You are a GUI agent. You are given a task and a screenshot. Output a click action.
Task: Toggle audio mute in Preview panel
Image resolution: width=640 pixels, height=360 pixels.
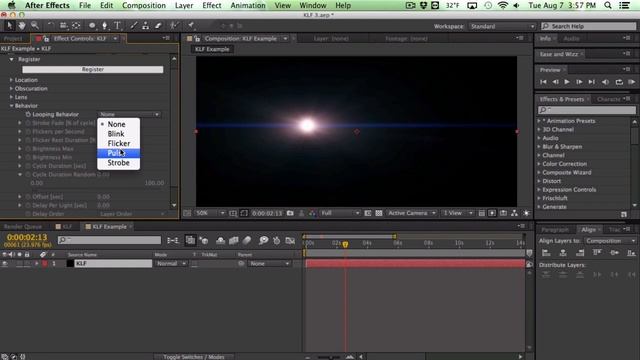[605, 82]
